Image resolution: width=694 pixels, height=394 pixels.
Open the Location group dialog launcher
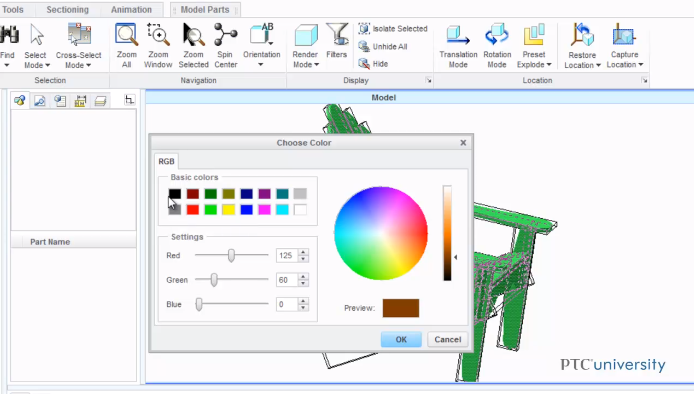644,80
